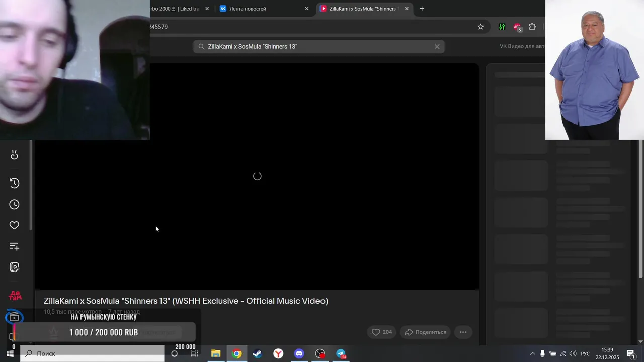Viewport: 644px width, 362px height.
Task: Open the clock showing 15:39 22.12.2025
Action: point(607,353)
